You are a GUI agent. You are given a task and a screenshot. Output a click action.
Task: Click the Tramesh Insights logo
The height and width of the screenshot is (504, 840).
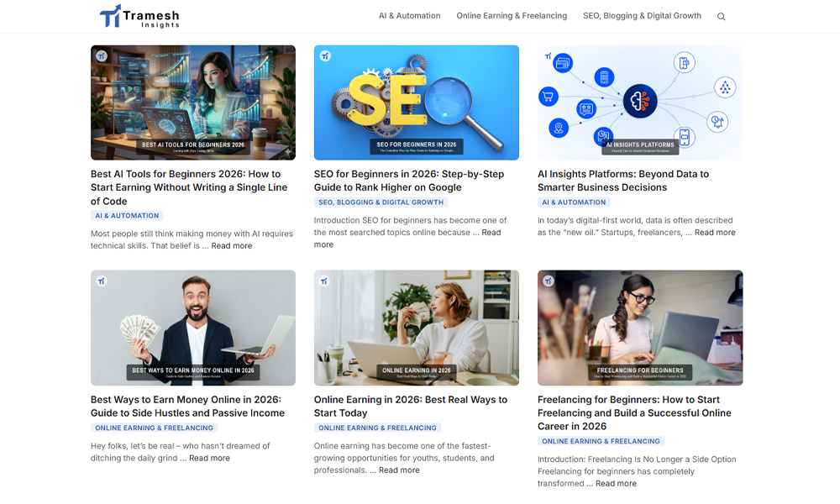[139, 16]
